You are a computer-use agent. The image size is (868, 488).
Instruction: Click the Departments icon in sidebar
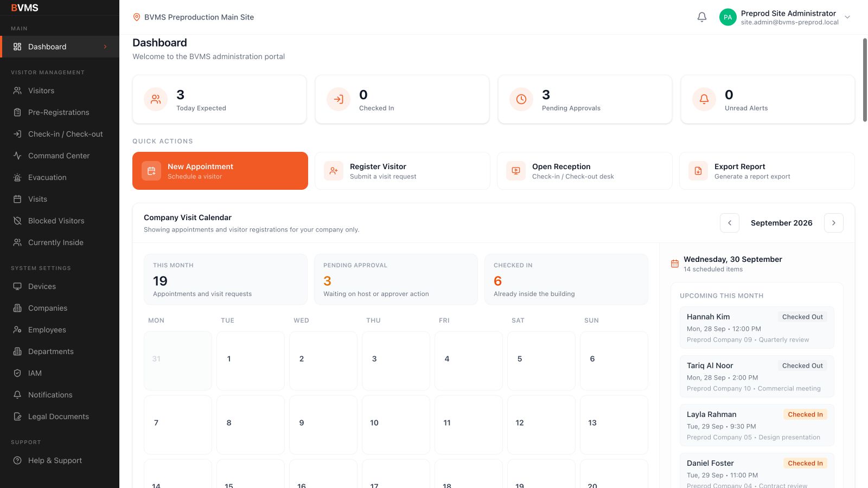tap(17, 351)
